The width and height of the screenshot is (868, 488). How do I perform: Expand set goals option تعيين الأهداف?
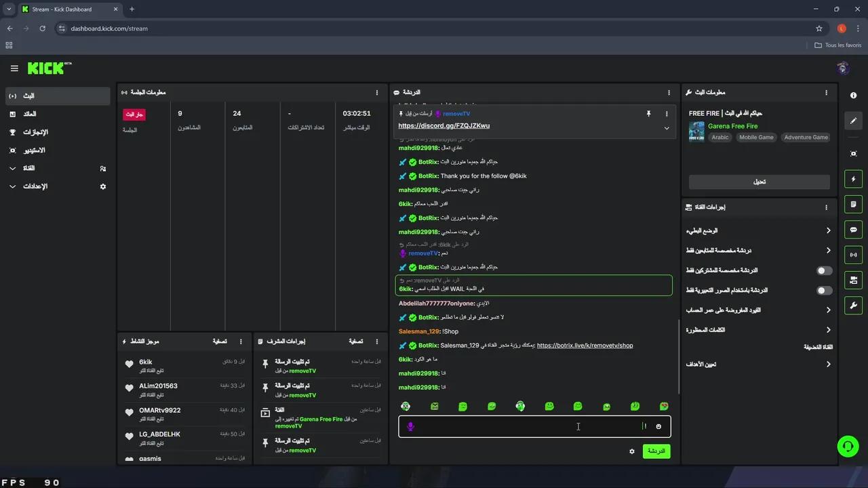pos(758,364)
